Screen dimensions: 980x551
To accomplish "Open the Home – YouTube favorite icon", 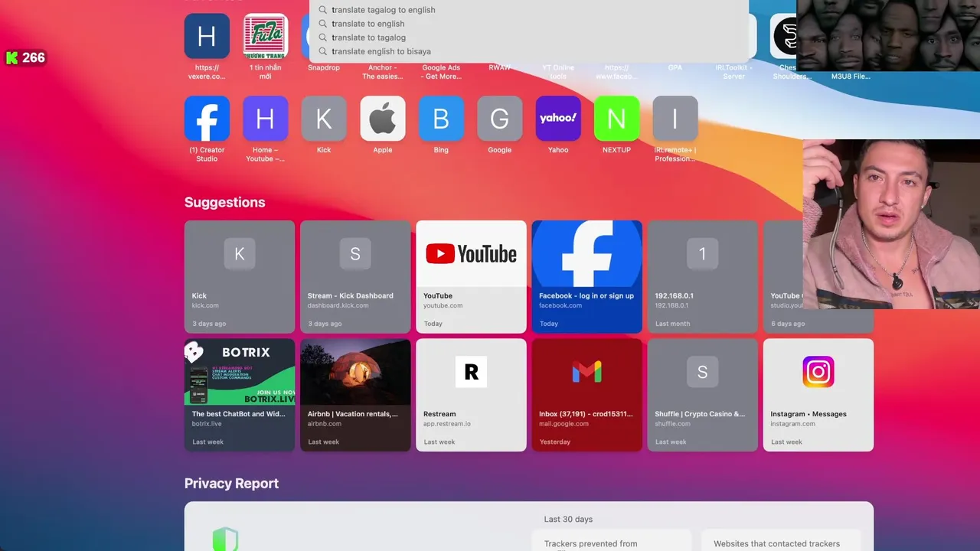I will pos(265,119).
